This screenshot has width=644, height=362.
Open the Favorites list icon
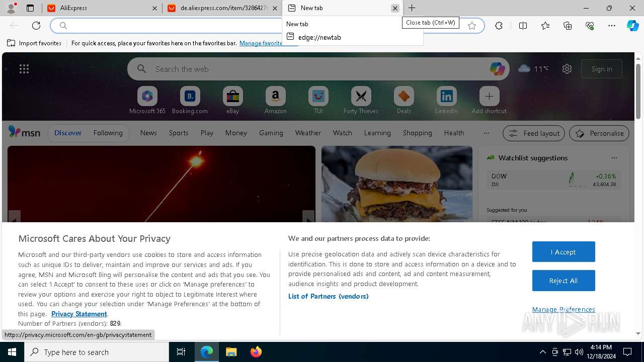click(x=545, y=26)
